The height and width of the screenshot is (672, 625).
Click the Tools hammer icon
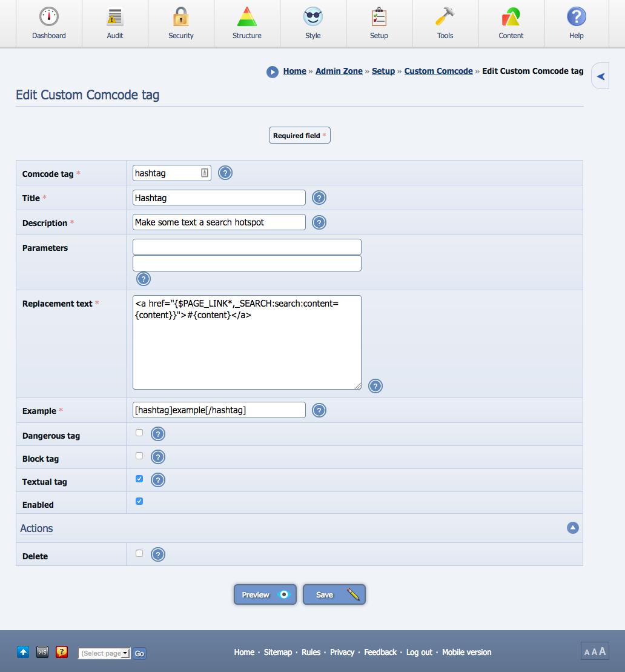pos(445,18)
